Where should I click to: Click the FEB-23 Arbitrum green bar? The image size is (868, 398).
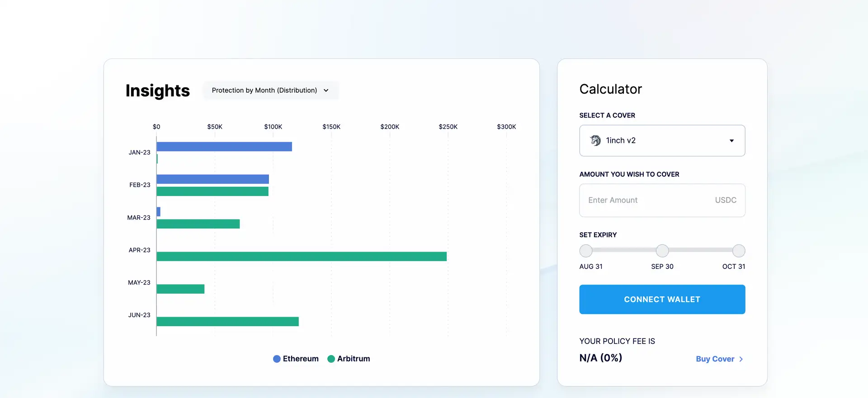tap(212, 192)
